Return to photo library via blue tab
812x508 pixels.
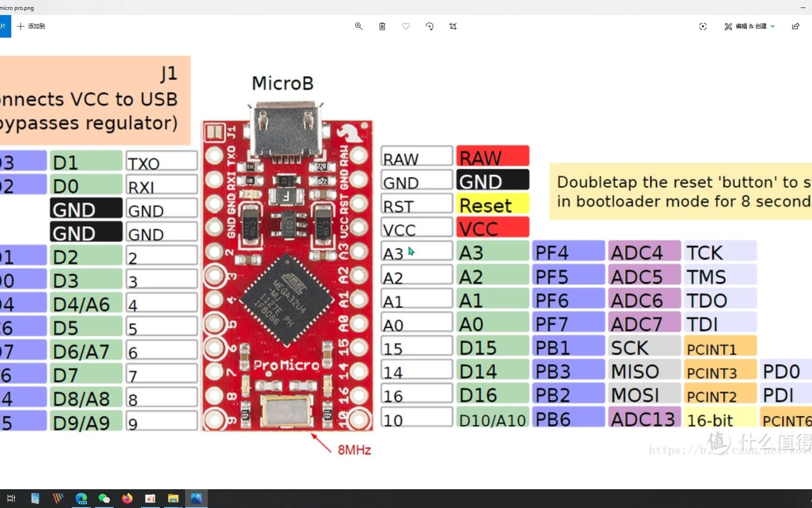pos(5,26)
